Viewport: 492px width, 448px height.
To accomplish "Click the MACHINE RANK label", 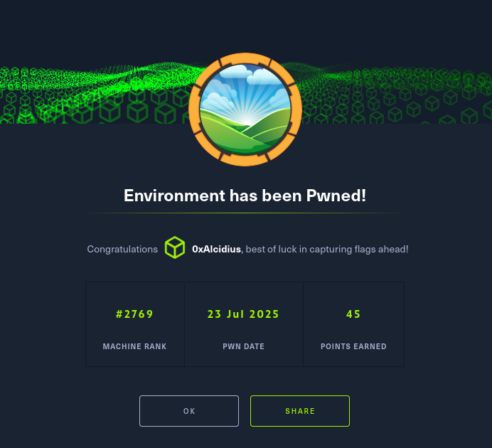I will 134,346.
